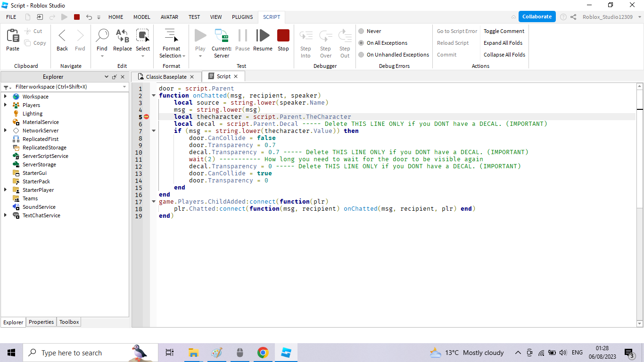Expand the StarterPlayer tree node
644x362 pixels.
click(x=5, y=190)
